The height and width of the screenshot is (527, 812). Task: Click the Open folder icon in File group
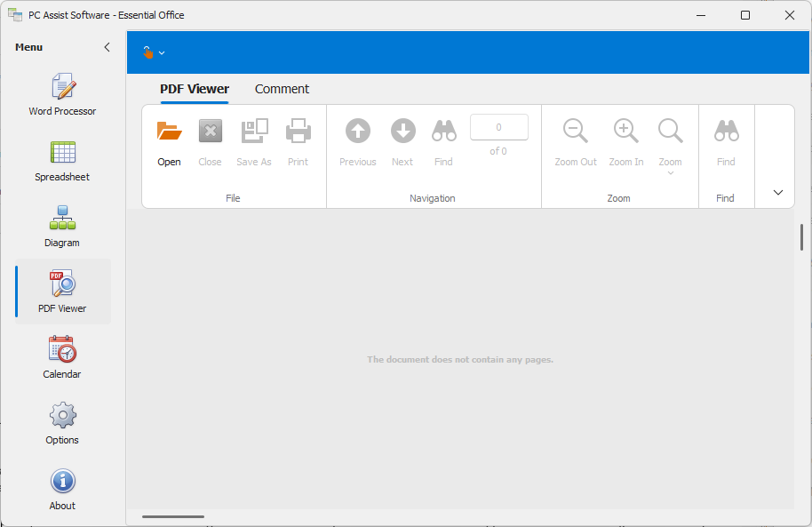click(169, 141)
